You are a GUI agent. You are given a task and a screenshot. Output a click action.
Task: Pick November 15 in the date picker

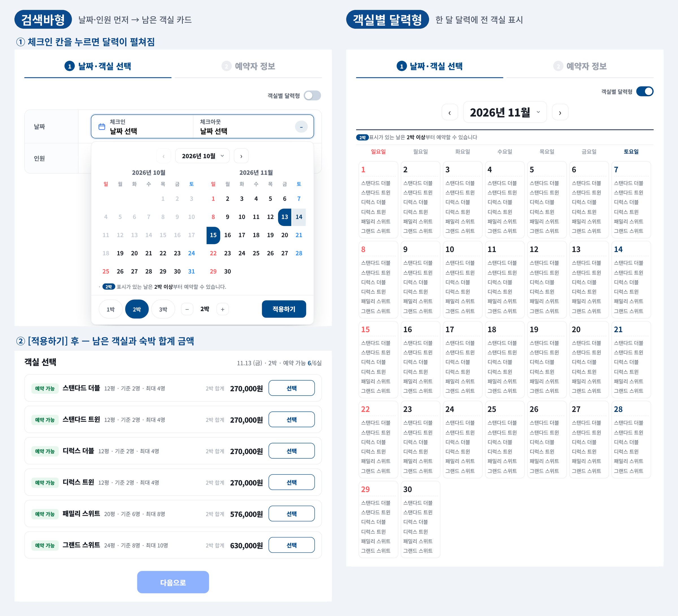coord(213,235)
